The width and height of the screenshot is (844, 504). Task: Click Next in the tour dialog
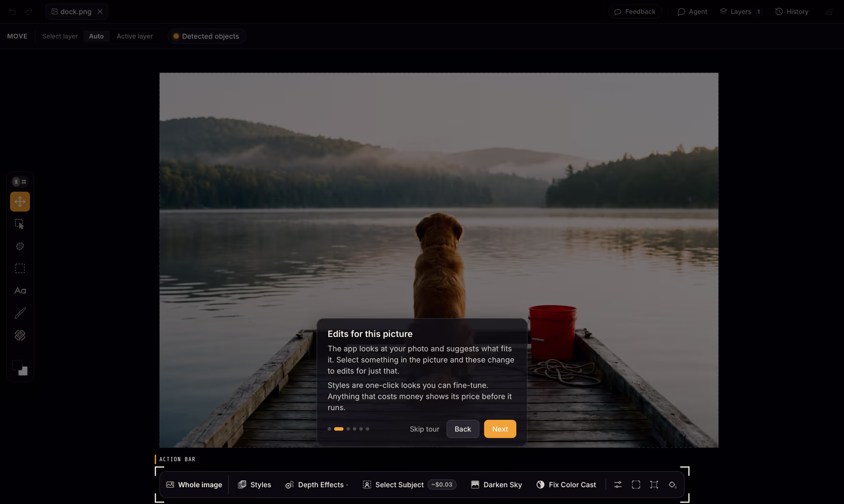pyautogui.click(x=500, y=429)
